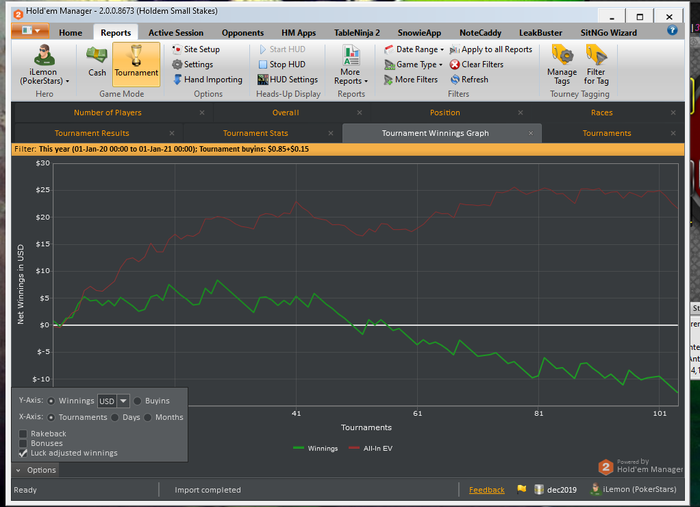Select Buyins for the Y-Axis

(138, 401)
